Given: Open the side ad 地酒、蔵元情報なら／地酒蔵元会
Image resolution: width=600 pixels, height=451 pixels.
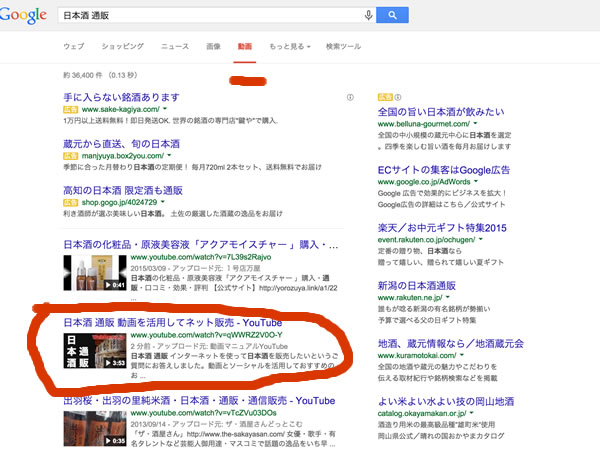Looking at the screenshot, I should pos(451,344).
